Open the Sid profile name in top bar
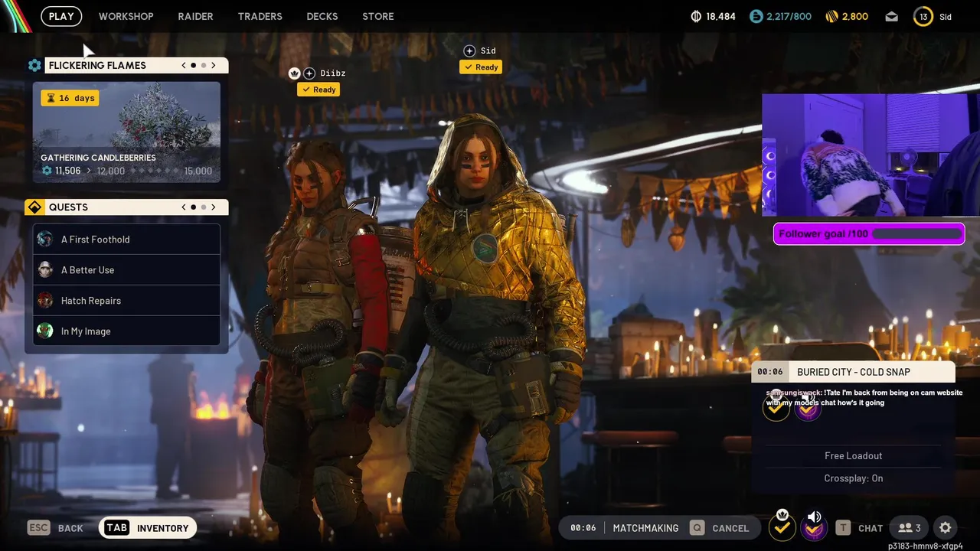Image resolution: width=980 pixels, height=551 pixels. coord(946,17)
